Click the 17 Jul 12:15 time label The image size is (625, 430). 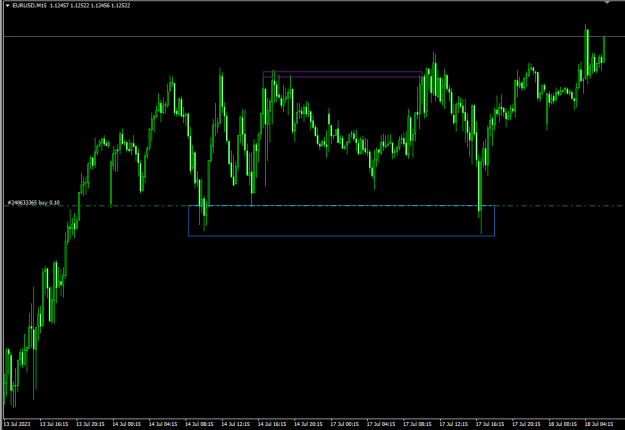(453, 424)
